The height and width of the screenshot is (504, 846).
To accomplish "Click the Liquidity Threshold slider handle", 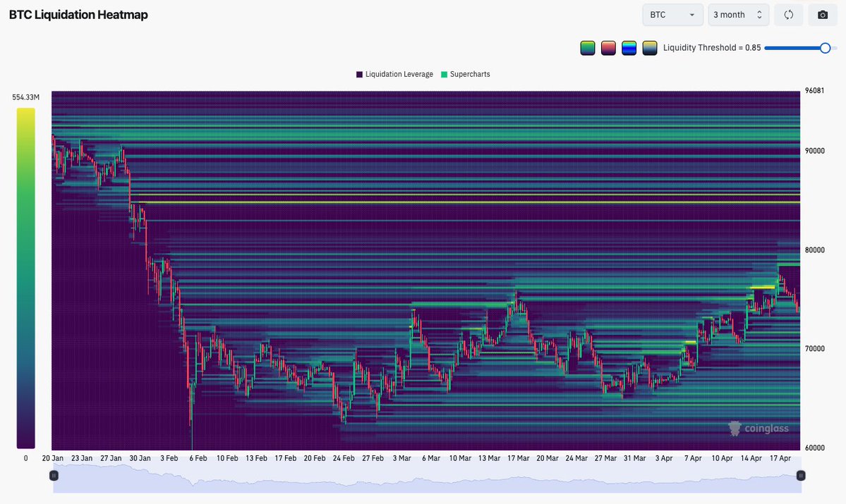I will 825,48.
